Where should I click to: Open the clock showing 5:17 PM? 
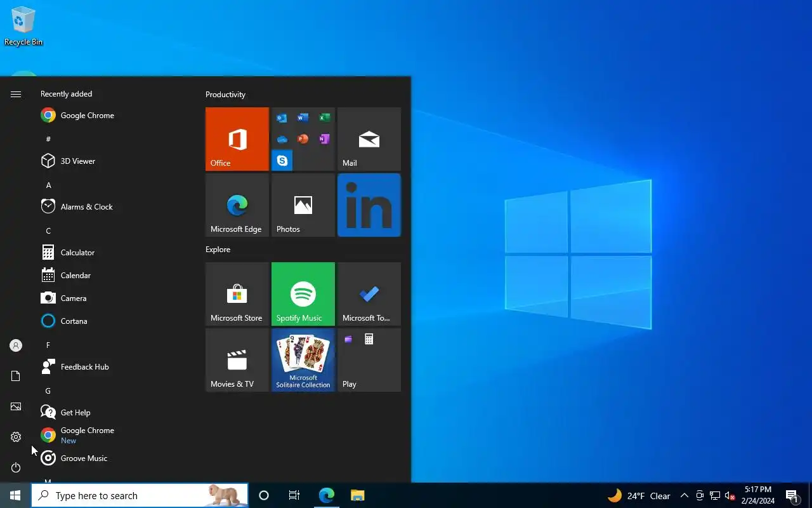coord(758,495)
